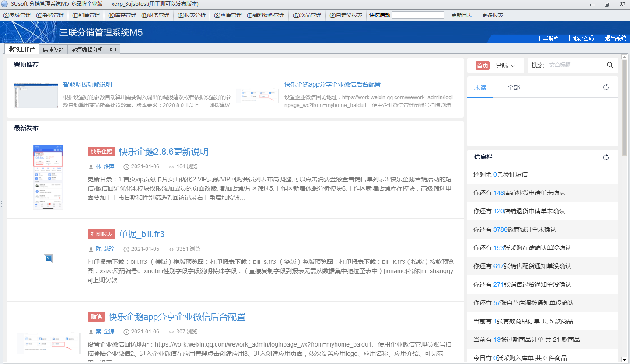This screenshot has height=364, width=630.
Task: Click 3786 微商城订单 count
Action: 500,229
